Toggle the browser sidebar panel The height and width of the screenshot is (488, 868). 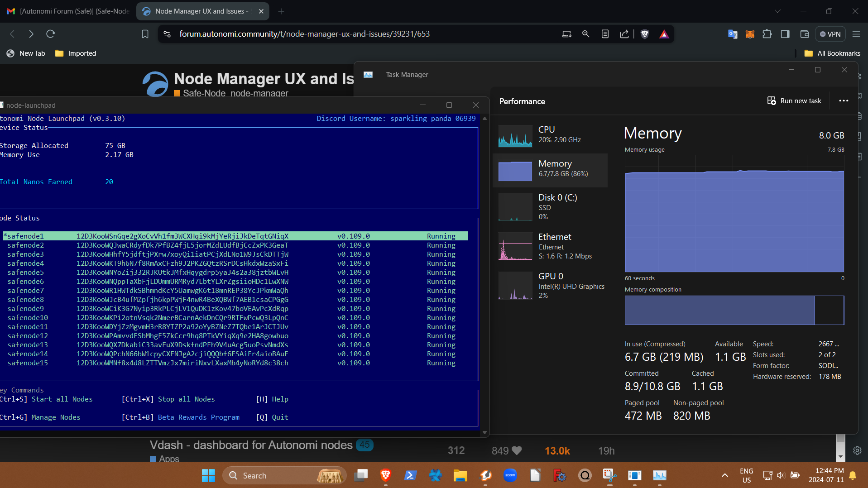click(x=785, y=34)
